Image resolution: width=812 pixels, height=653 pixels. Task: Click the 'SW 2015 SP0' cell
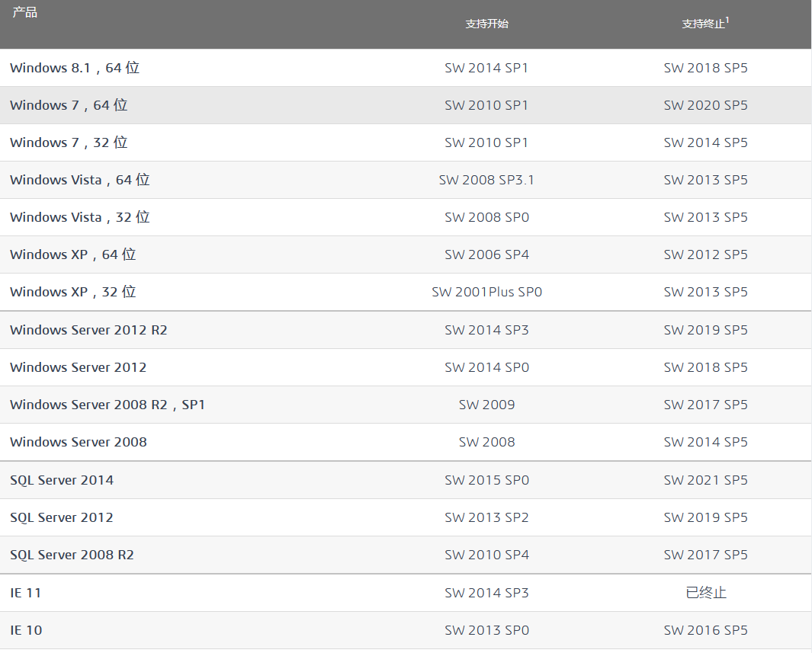(x=486, y=480)
